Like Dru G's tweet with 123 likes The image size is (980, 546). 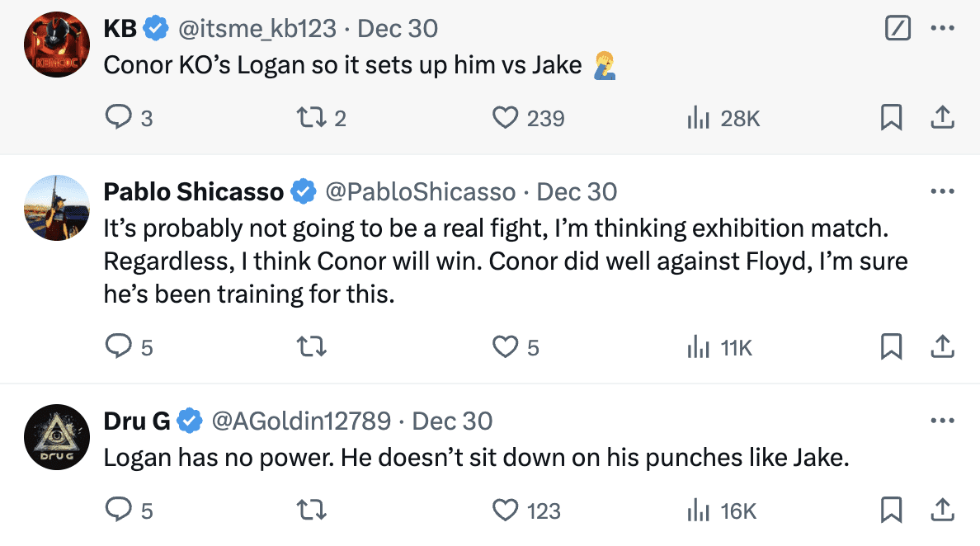pyautogui.click(x=505, y=511)
